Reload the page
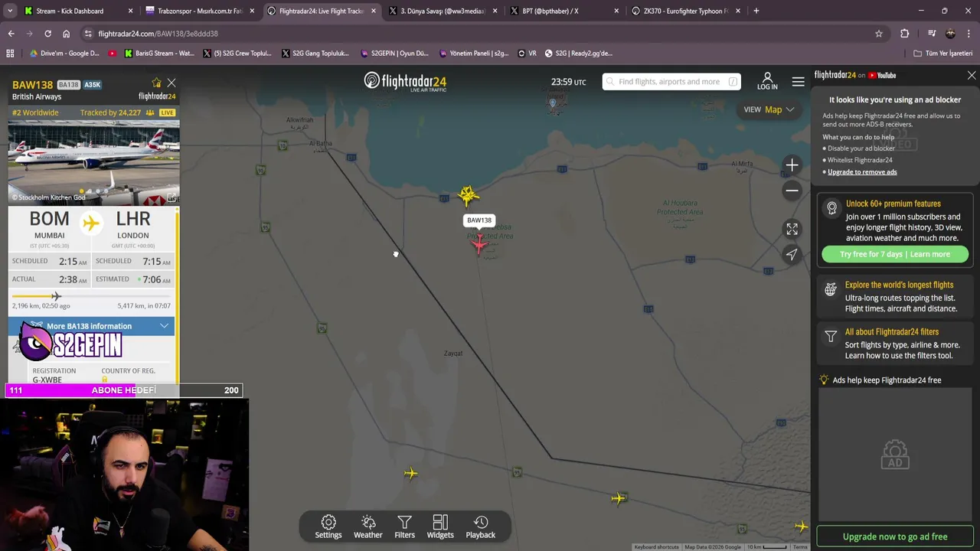The image size is (980, 551). [47, 34]
